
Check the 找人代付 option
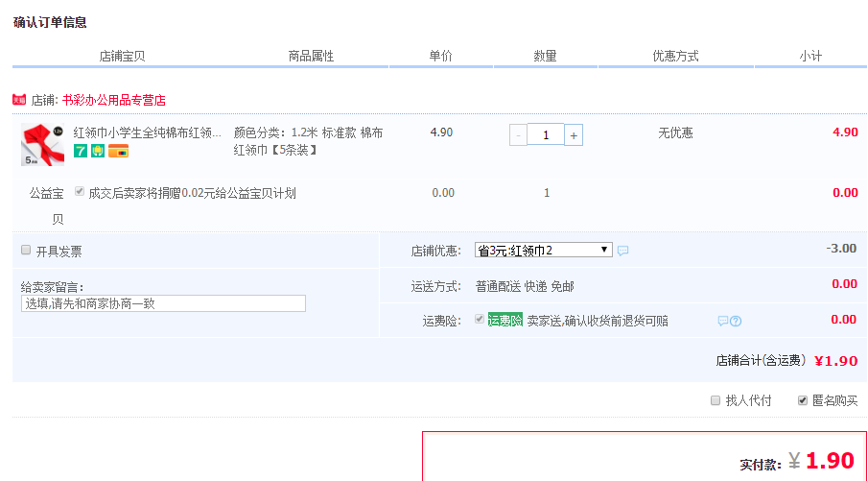[x=716, y=400]
